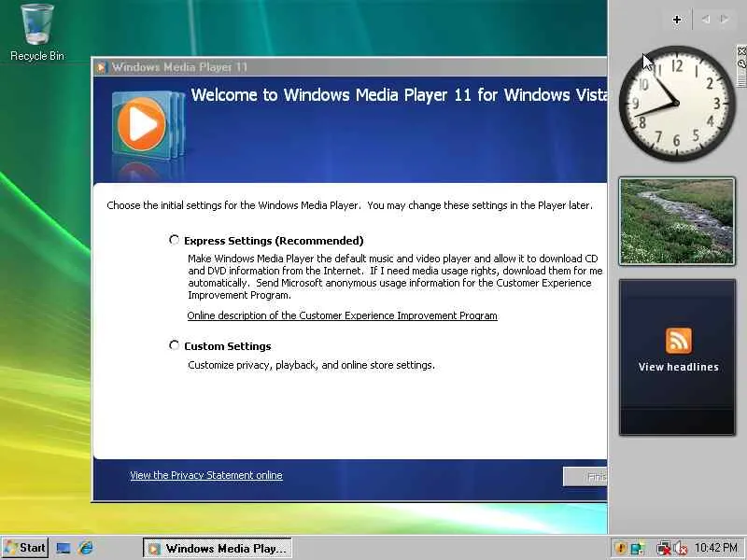Image resolution: width=747 pixels, height=560 pixels.
Task: Click the sidebar next gadgets page arrow
Action: (725, 19)
